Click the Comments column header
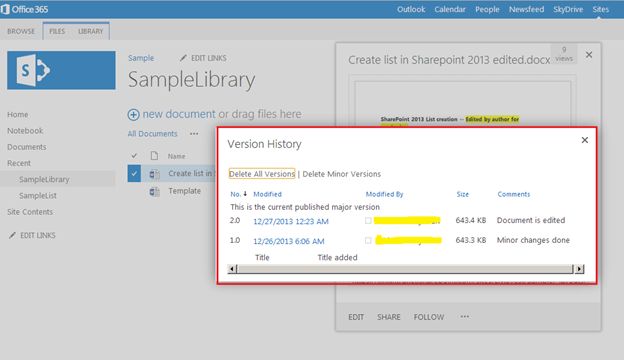Viewport: 624px width, 360px height. click(514, 194)
